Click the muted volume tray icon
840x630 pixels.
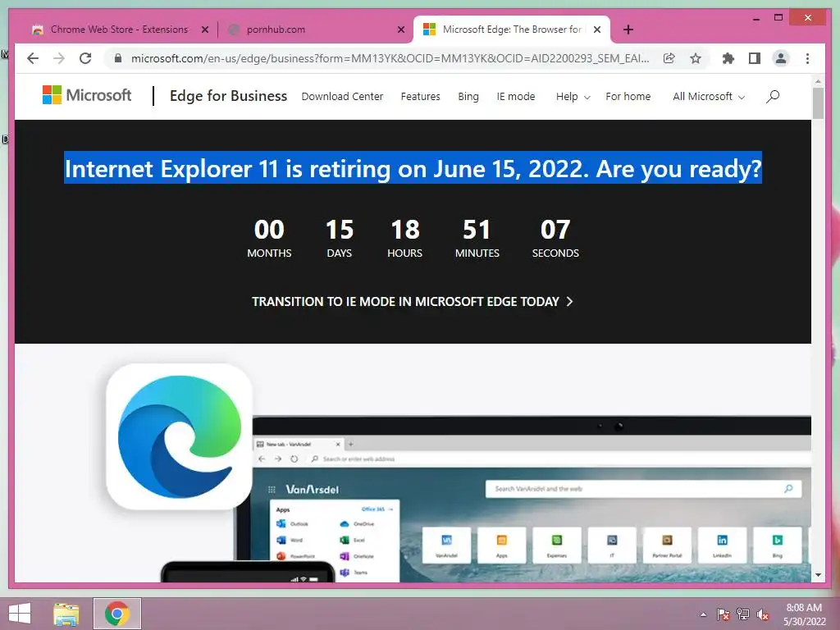point(763,614)
